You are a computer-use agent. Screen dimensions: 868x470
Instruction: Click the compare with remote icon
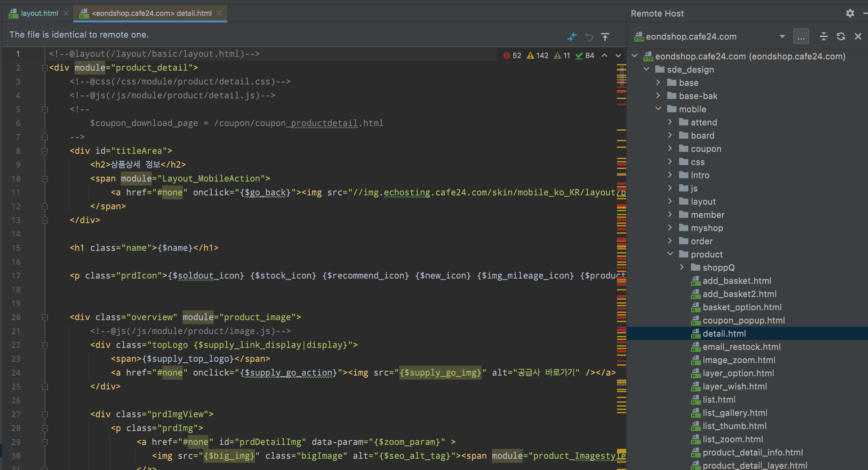click(x=572, y=37)
